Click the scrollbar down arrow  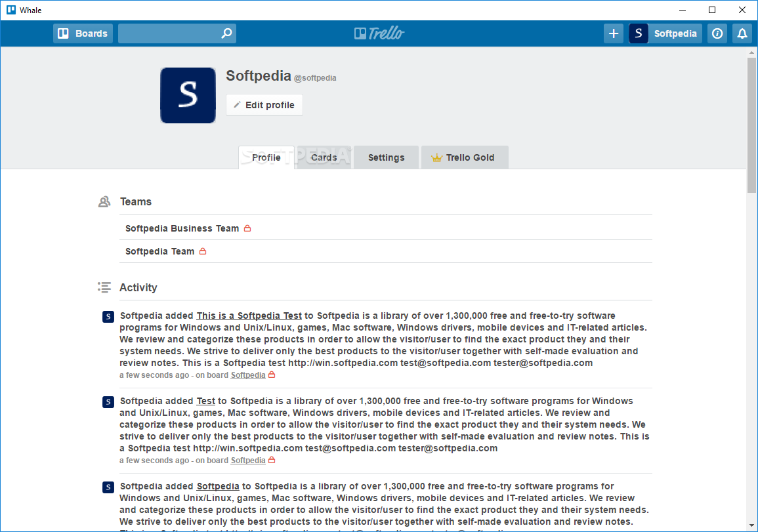[751, 525]
